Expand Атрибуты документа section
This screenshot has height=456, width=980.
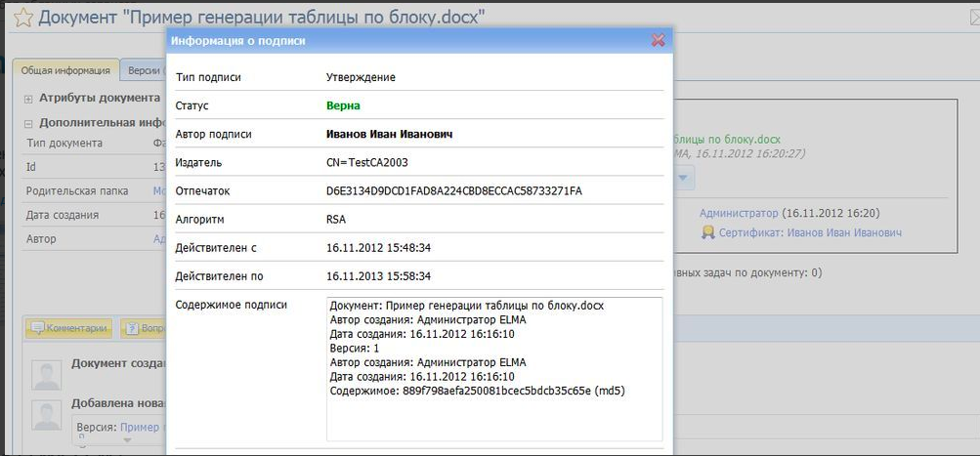pyautogui.click(x=28, y=99)
